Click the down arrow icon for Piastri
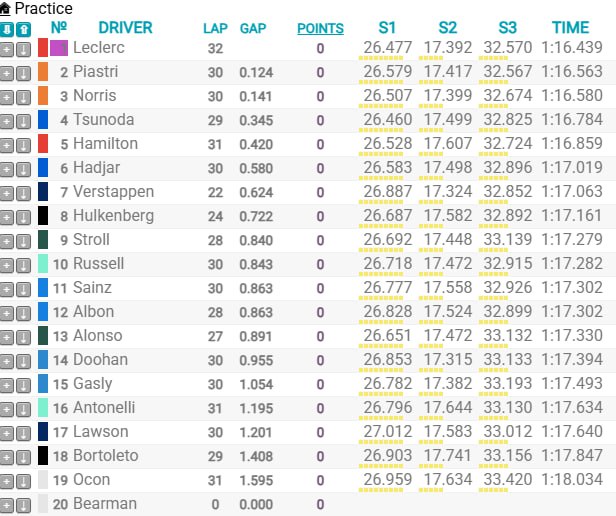This screenshot has height=516, width=616. pyautogui.click(x=23, y=72)
